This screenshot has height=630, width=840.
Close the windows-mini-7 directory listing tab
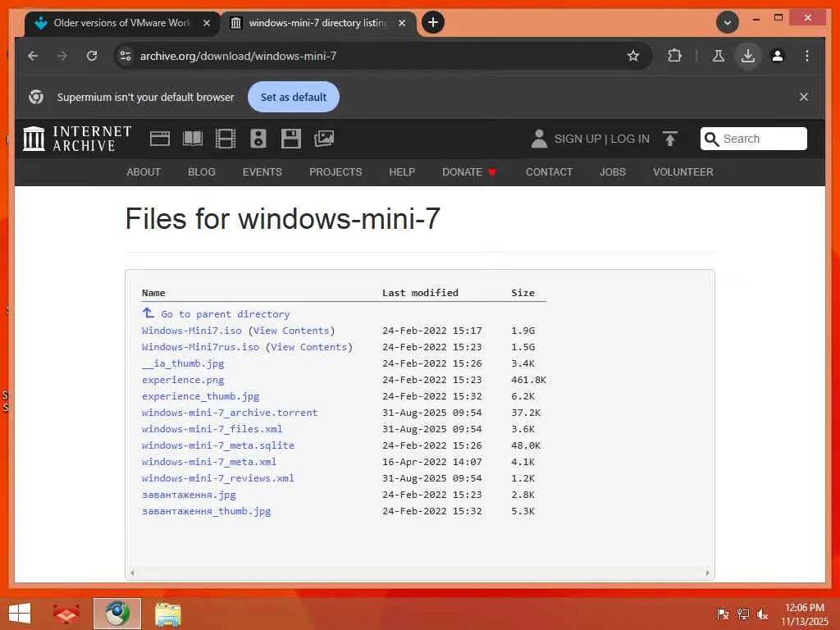pos(402,23)
